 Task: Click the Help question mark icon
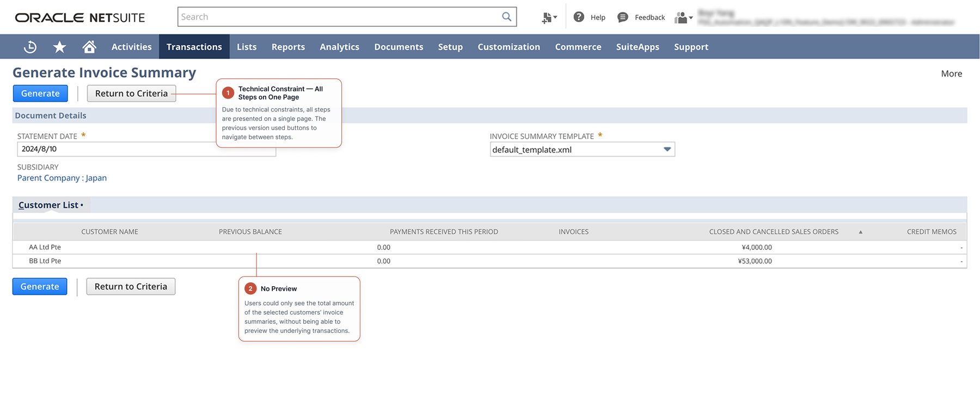point(579,17)
